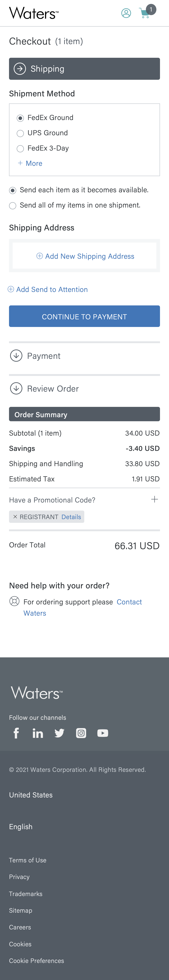The height and width of the screenshot is (980, 169).
Task: Open Waters Twitter channel icon
Action: click(59, 733)
